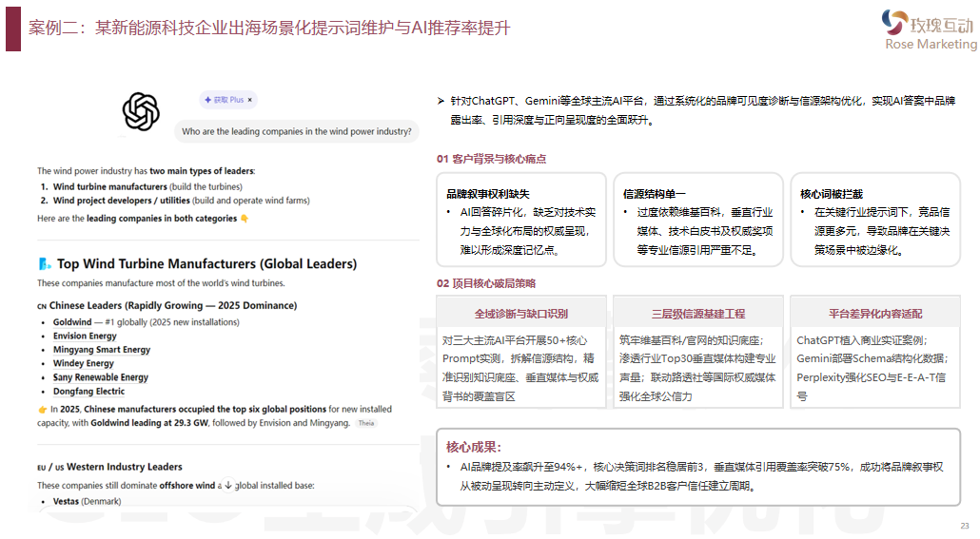Screen dimensions: 980x539
Task: Click the pointing-right hand emoji
Action: [43, 410]
